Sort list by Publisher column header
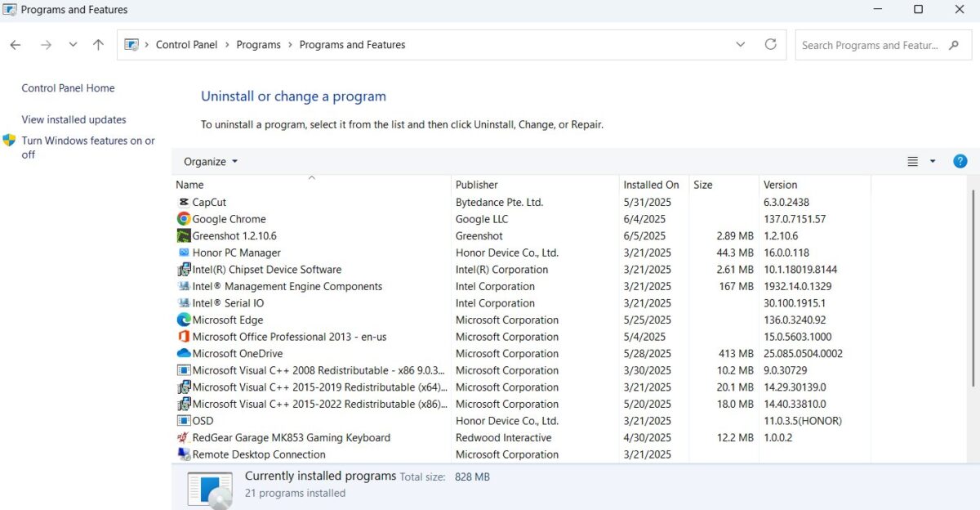 [x=477, y=185]
